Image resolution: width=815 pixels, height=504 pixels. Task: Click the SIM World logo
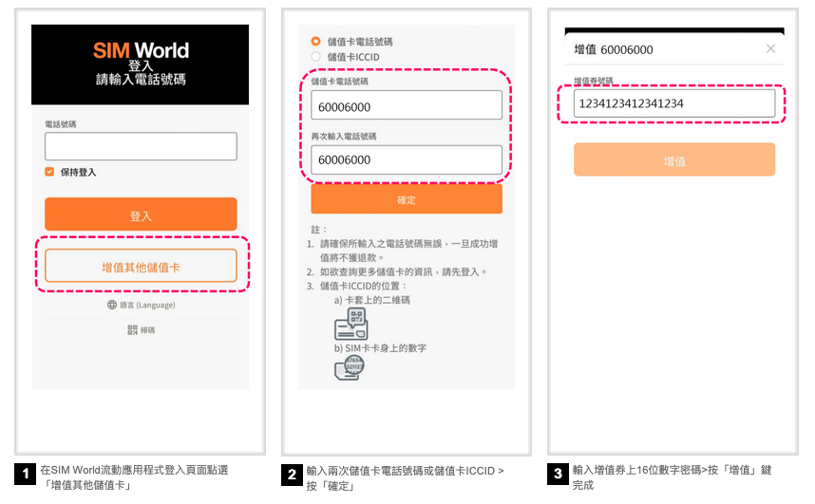(141, 50)
